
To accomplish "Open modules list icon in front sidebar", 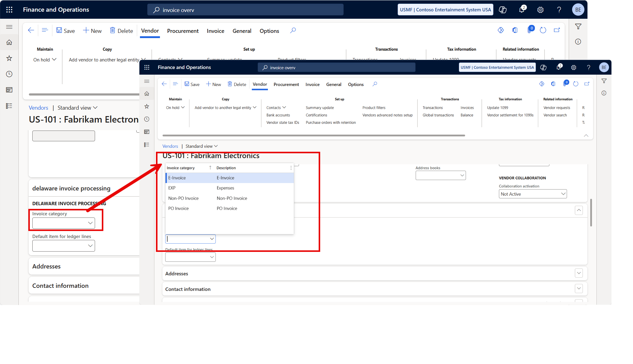I will pos(147,145).
